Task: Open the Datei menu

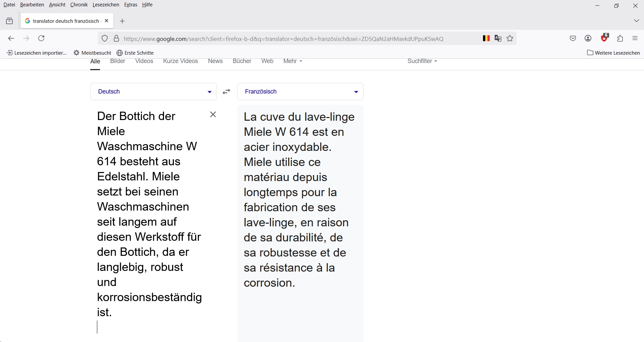Action: [9, 5]
